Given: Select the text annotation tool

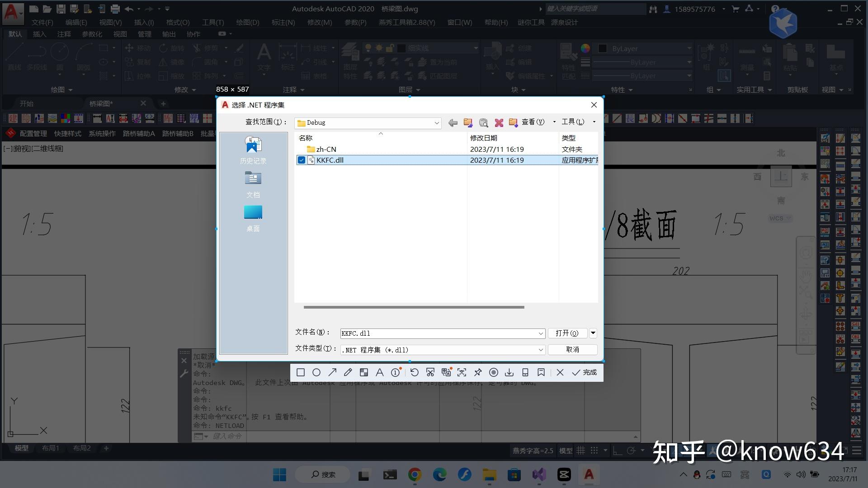Looking at the screenshot, I should pyautogui.click(x=379, y=372).
